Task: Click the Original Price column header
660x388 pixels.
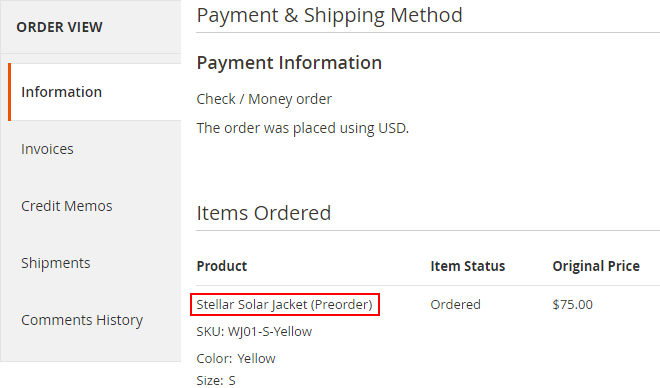Action: click(x=596, y=266)
